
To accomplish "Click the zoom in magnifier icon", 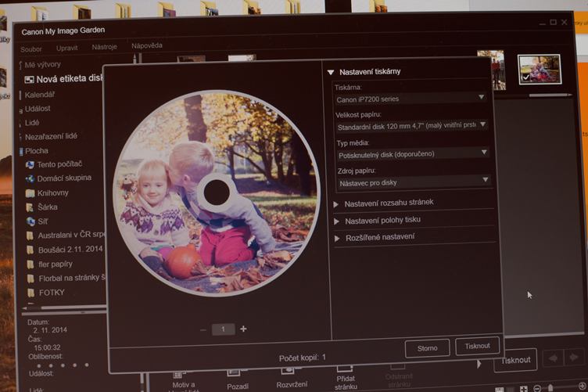I will pos(582,387).
